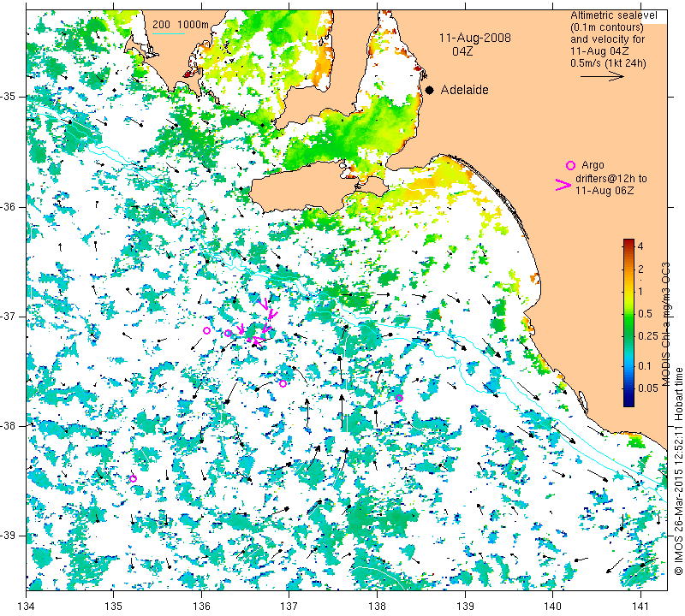This screenshot has width=685, height=616.
Task: Click the magenta Argo circle in the legend
Action: [x=570, y=165]
